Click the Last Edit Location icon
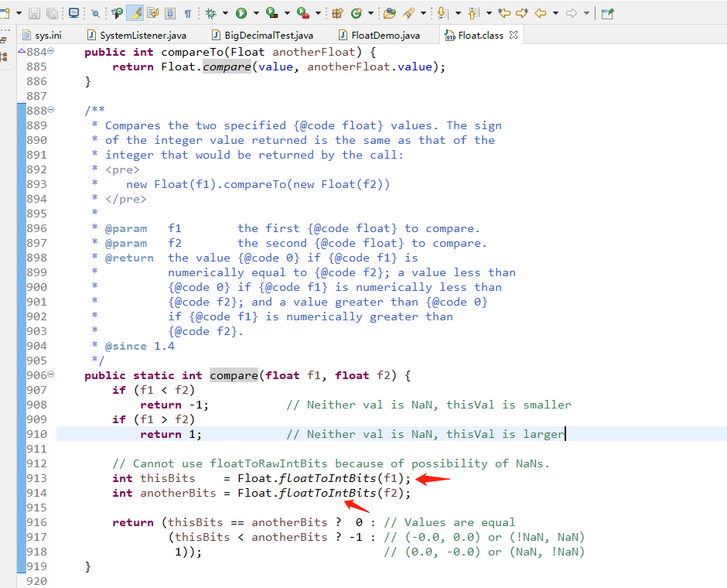 (504, 13)
